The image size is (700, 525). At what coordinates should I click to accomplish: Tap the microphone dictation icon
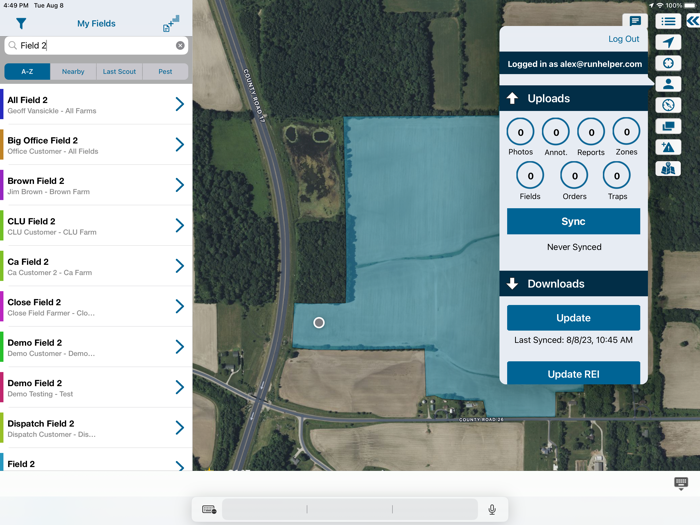(492, 509)
